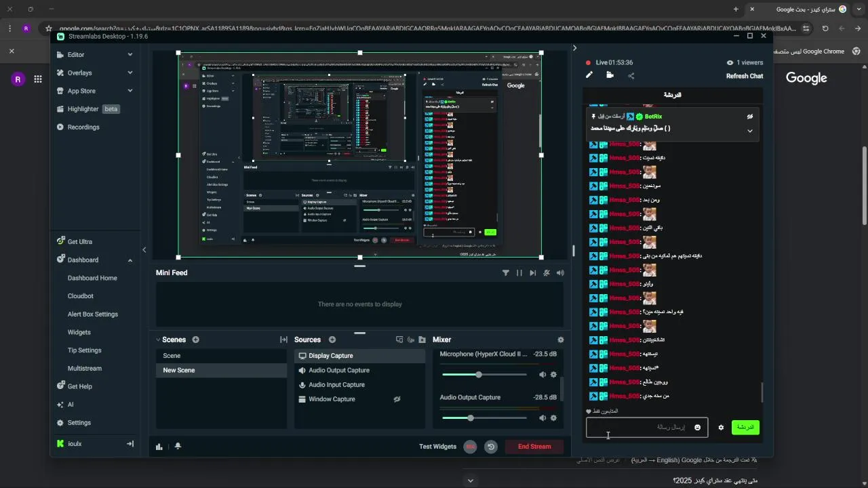The width and height of the screenshot is (868, 488).
Task: Collapse the Scenes dropdown arrow
Action: pos(158,340)
